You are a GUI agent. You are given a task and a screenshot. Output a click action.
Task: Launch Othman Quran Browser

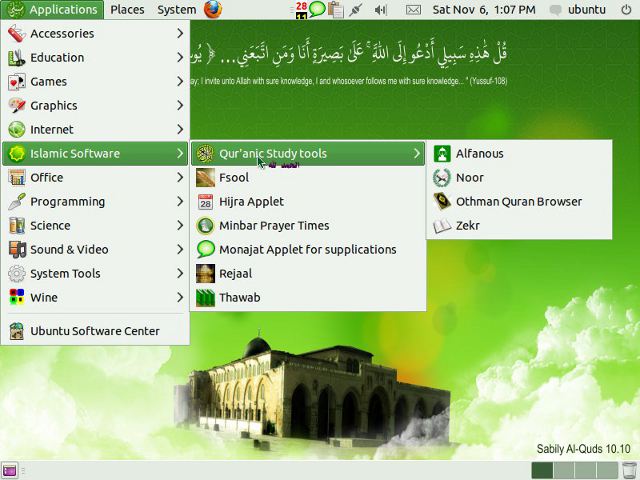pyautogui.click(x=519, y=202)
